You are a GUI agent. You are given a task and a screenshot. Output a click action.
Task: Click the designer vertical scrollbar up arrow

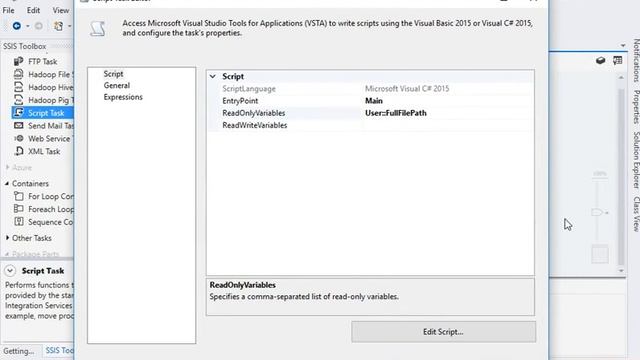621,77
